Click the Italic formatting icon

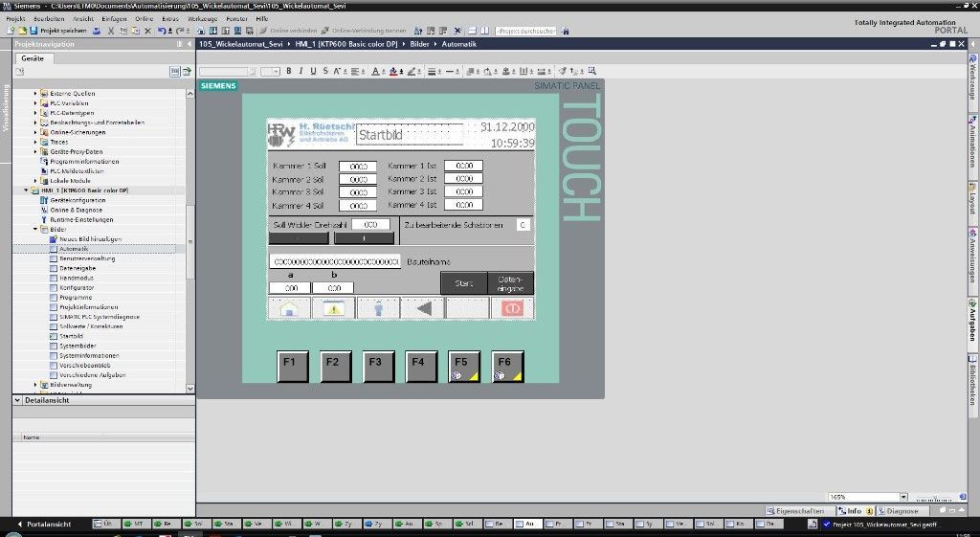pos(301,71)
